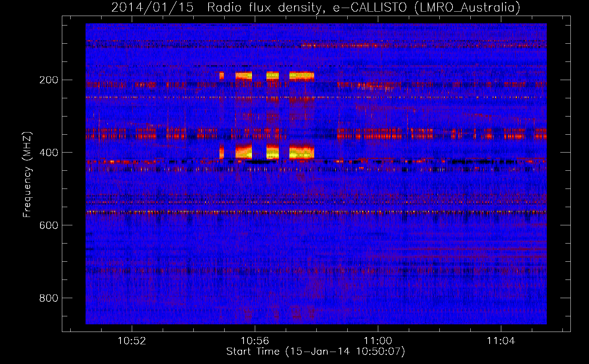
Task: Click the 10:56 time tick label
Action: point(255,341)
